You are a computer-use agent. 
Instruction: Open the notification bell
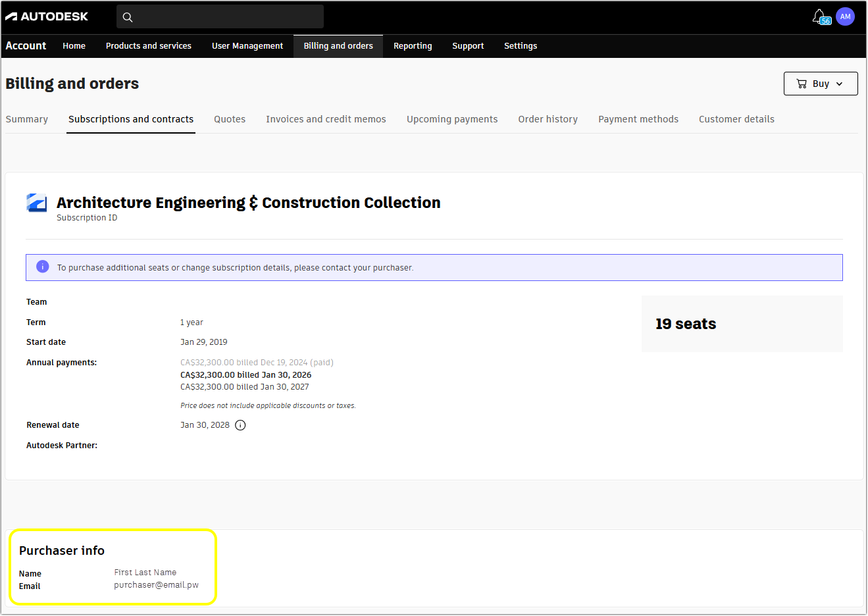819,16
